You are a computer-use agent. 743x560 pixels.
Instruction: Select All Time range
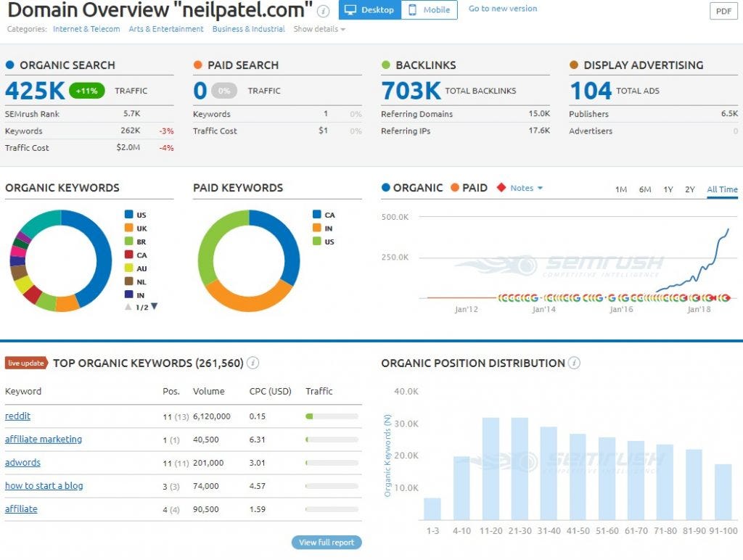[x=722, y=189]
